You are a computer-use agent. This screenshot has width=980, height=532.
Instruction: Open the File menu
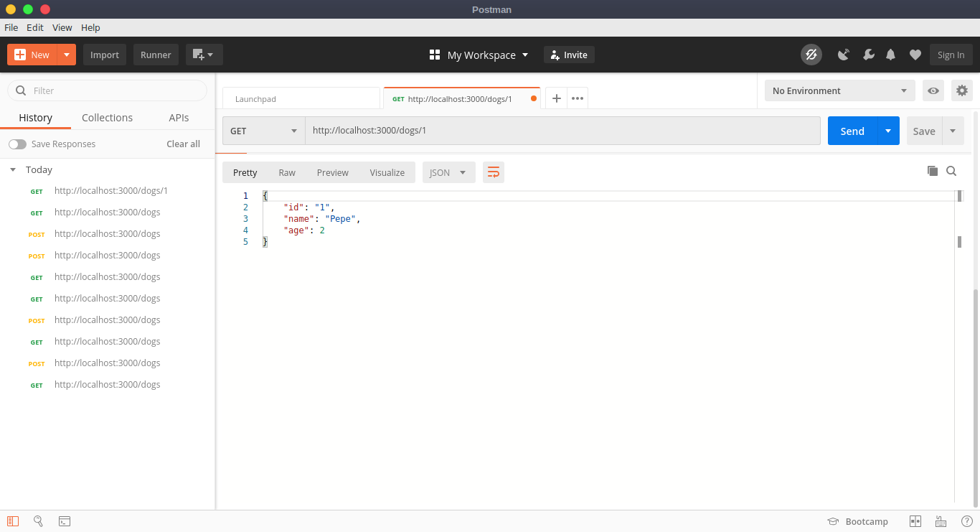[11, 27]
